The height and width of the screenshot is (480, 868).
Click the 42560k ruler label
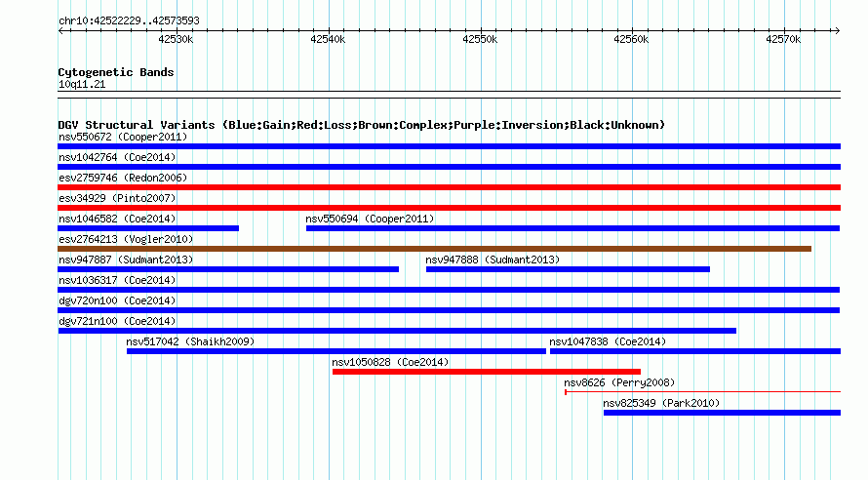(631, 39)
